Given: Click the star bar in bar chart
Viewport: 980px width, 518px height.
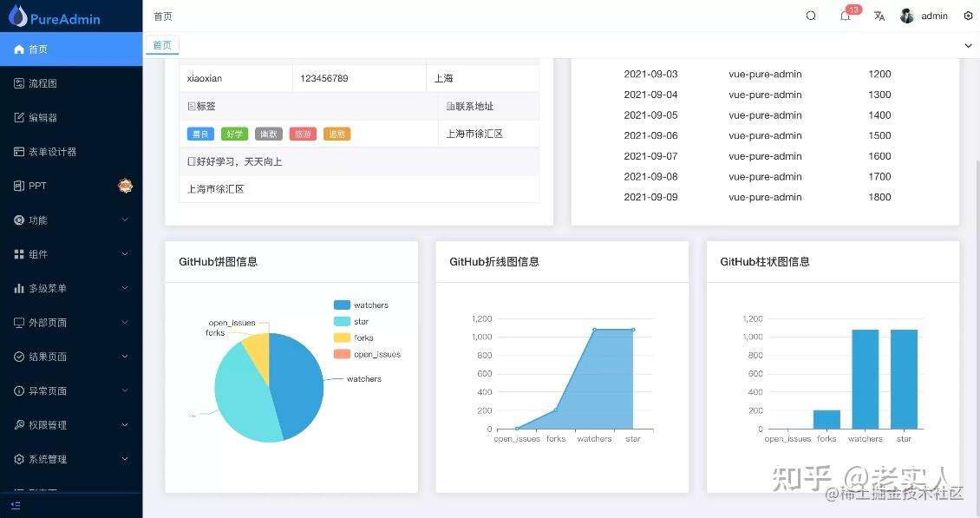Looking at the screenshot, I should coord(905,379).
